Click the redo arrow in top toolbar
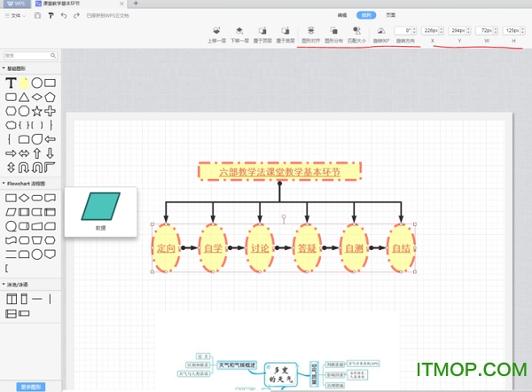 tap(76, 16)
